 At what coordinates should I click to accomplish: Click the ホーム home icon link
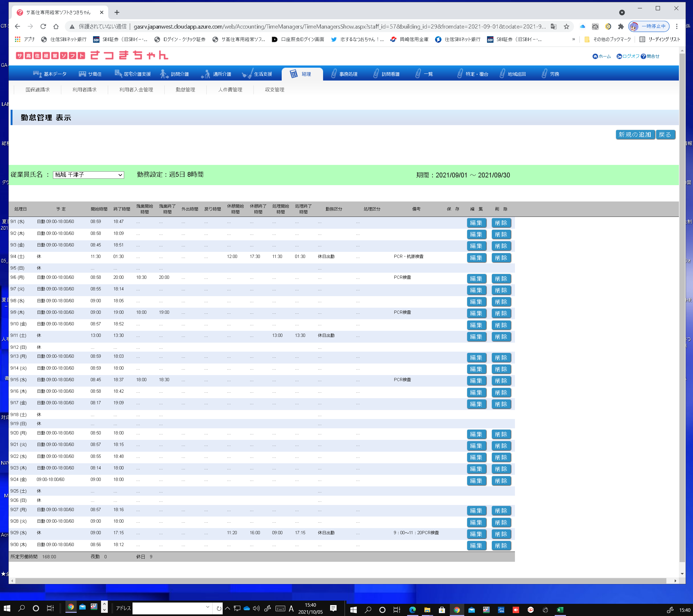point(595,56)
